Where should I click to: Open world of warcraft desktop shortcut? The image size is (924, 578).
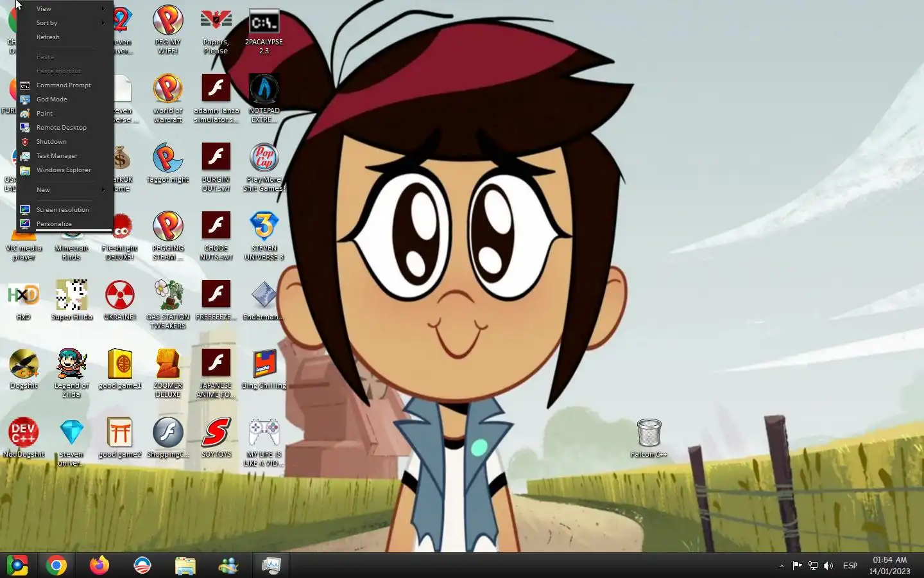pyautogui.click(x=167, y=98)
